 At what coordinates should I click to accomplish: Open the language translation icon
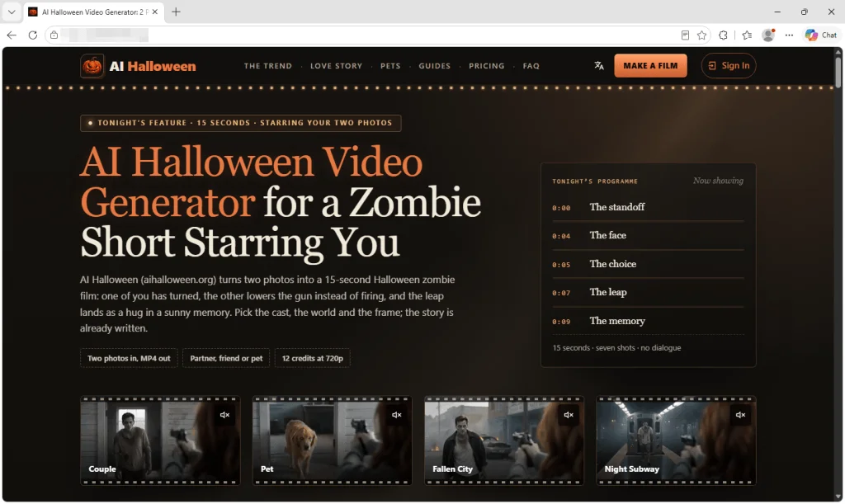[599, 66]
